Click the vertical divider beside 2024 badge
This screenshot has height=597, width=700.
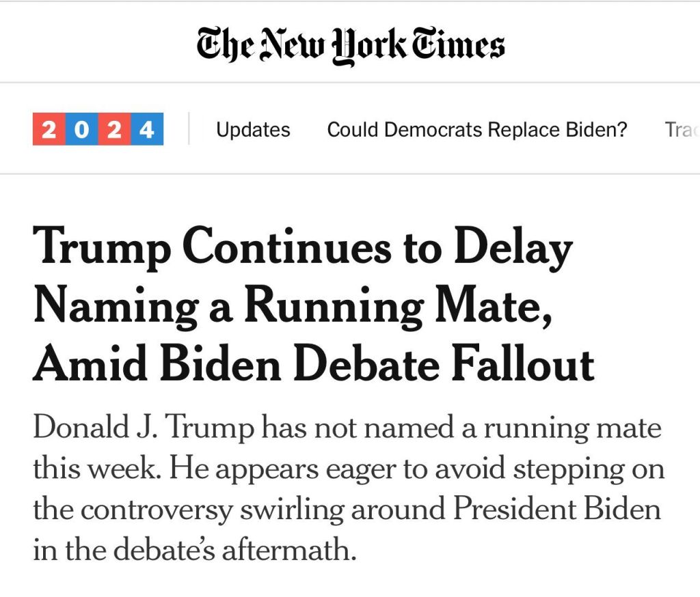tap(189, 129)
